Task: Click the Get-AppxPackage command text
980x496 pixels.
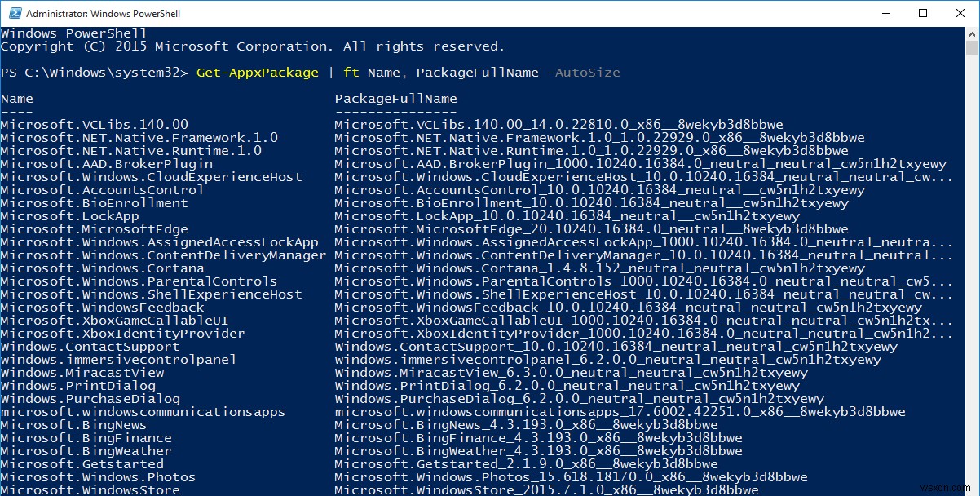Action: pos(257,72)
